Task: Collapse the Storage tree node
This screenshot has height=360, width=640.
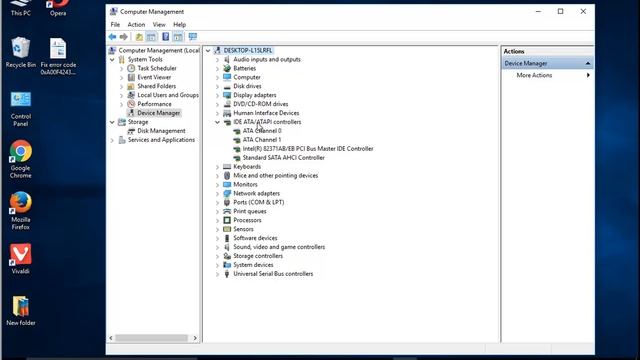Action: click(x=112, y=122)
